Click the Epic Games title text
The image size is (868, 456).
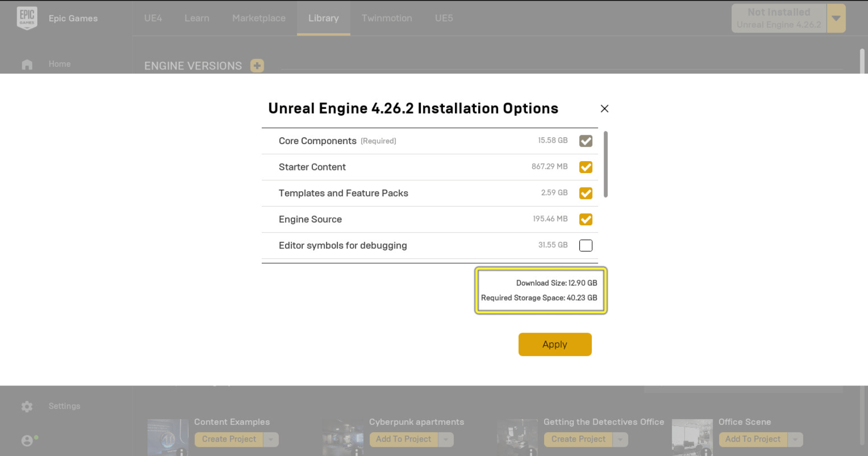click(x=73, y=18)
